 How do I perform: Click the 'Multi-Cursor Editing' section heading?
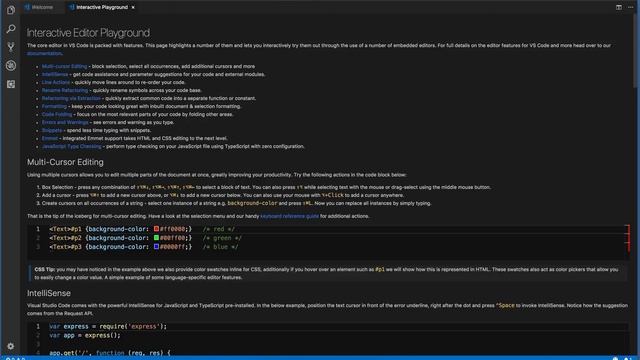(65, 162)
